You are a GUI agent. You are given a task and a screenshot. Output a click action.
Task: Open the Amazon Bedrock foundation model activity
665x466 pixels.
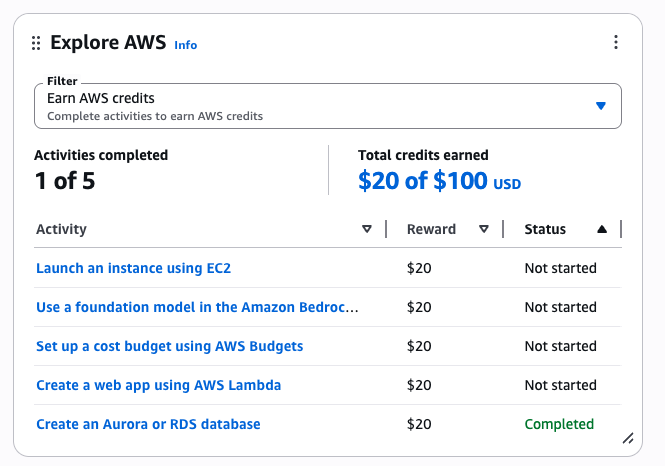[x=197, y=307]
